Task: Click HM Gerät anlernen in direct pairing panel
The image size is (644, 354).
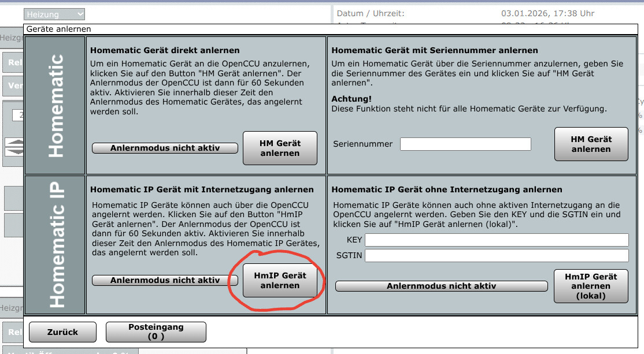Action: pyautogui.click(x=280, y=148)
